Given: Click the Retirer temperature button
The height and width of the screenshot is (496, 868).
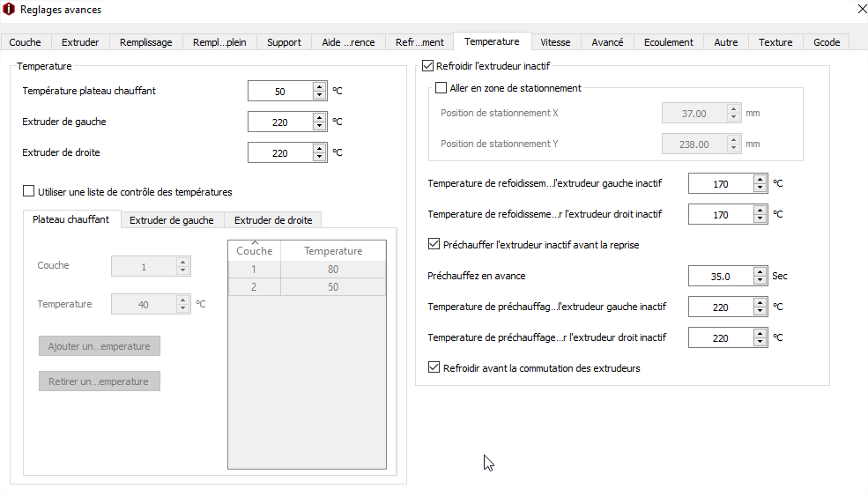Looking at the screenshot, I should coord(99,381).
